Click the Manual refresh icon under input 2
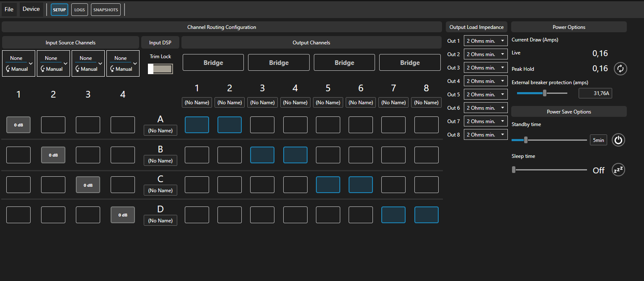This screenshot has height=281, width=644. coord(43,69)
